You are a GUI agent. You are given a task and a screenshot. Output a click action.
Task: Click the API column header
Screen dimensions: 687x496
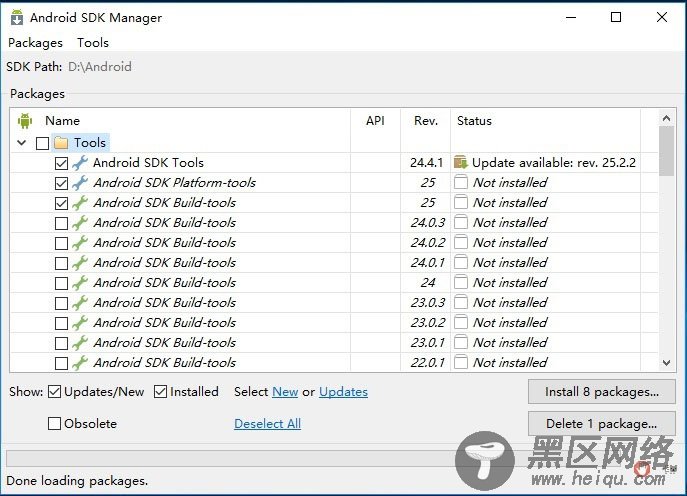click(x=375, y=121)
